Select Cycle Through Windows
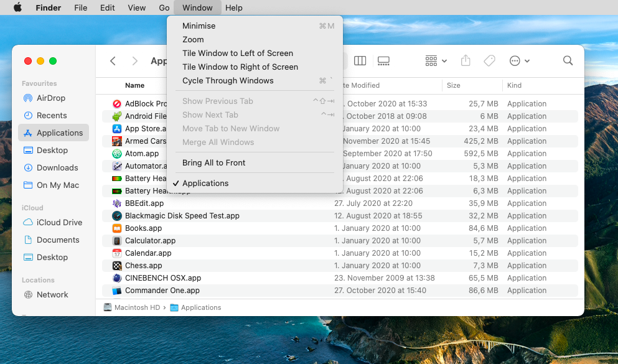Screen dimensions: 618x364 click(255, 81)
